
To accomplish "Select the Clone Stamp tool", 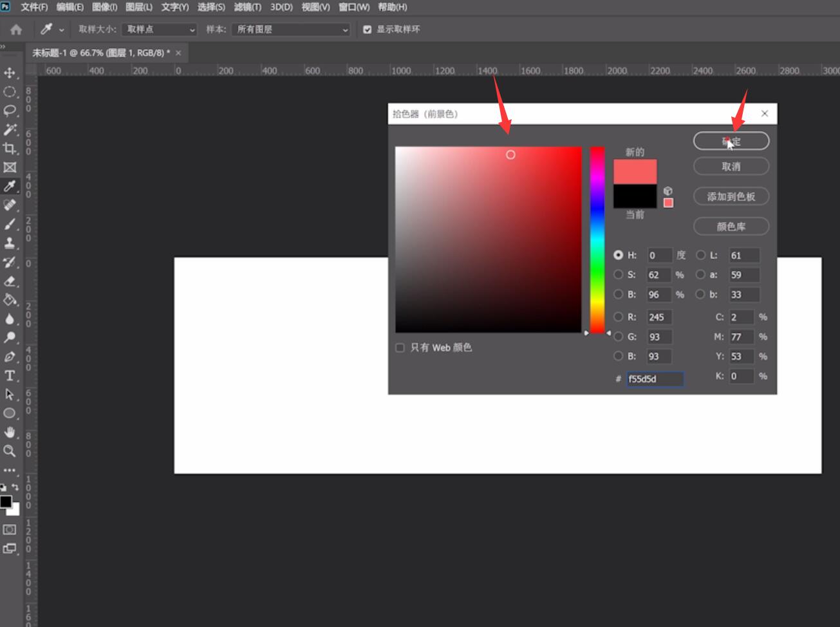I will [x=10, y=243].
